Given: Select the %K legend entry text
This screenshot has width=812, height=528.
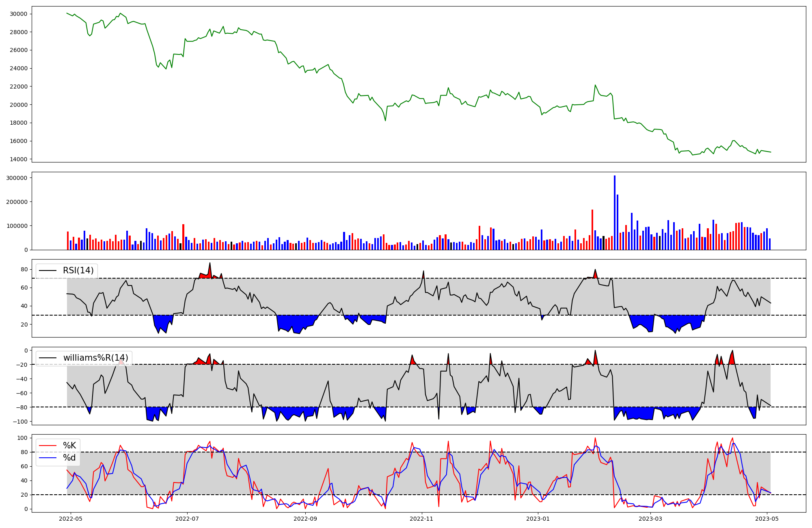Looking at the screenshot, I should (x=69, y=446).
